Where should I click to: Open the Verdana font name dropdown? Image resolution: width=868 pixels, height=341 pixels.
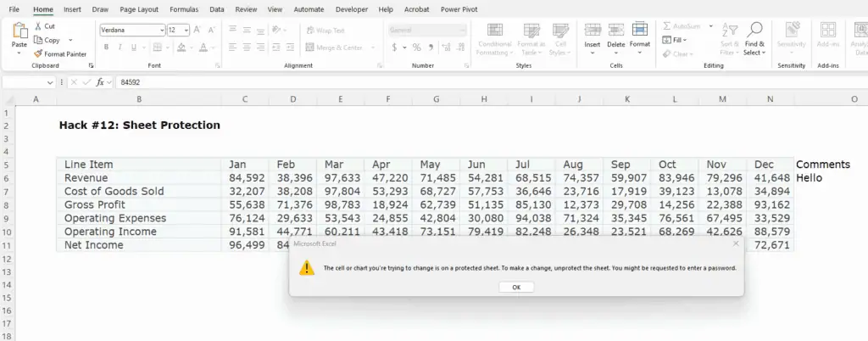[x=162, y=31]
